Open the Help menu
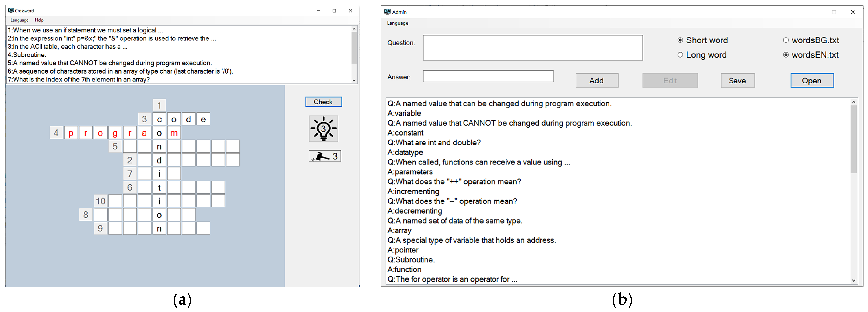This screenshot has width=868, height=312. click(x=39, y=20)
